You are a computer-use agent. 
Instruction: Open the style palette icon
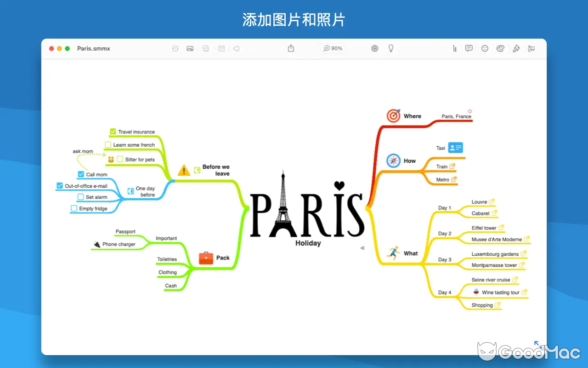[500, 48]
